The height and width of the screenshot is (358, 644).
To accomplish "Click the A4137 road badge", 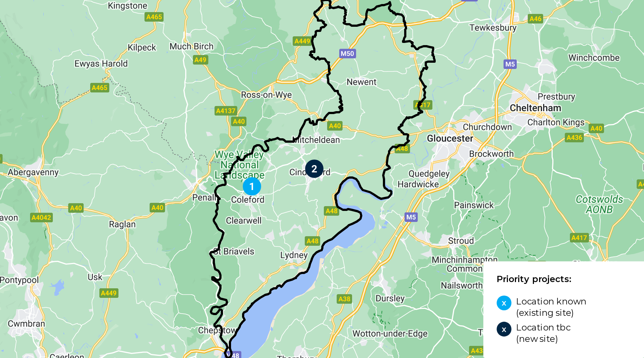I will (x=226, y=111).
